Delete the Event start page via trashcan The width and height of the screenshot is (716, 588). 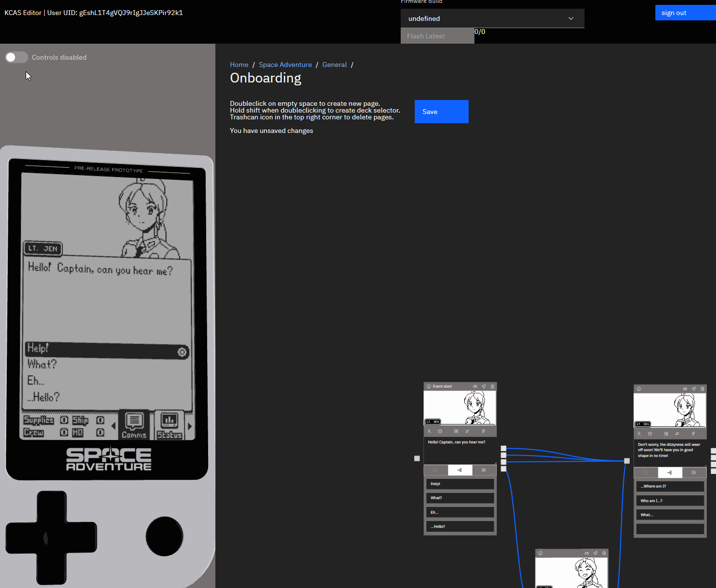point(492,387)
